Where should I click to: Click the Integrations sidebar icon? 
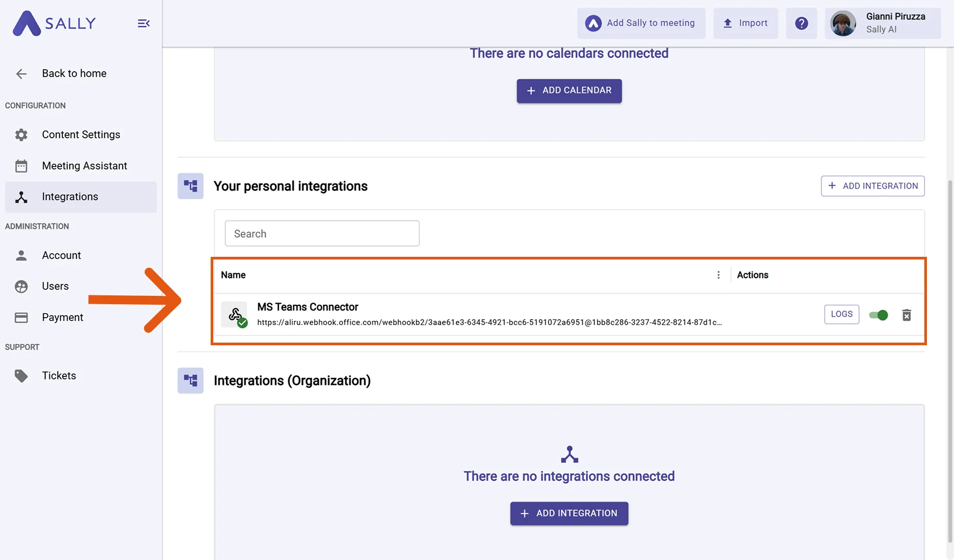(x=21, y=197)
